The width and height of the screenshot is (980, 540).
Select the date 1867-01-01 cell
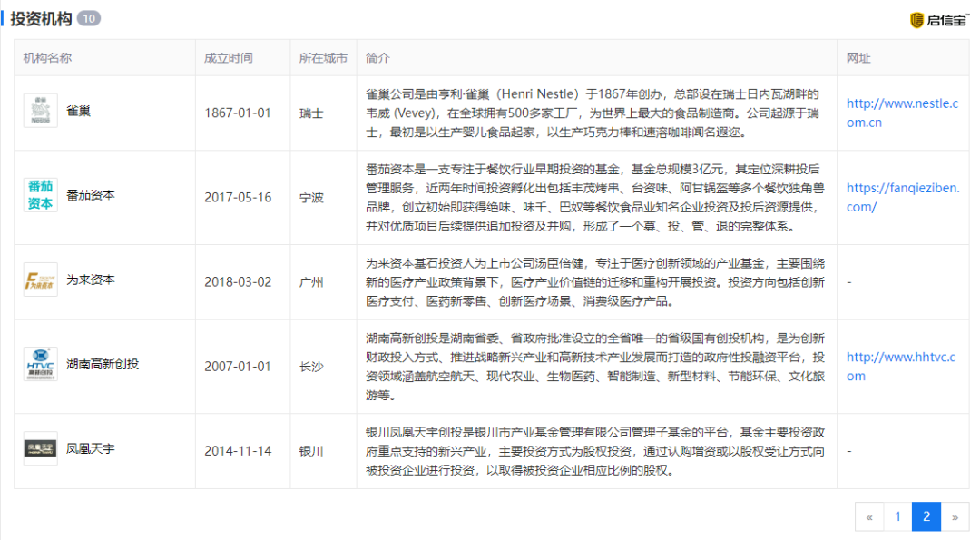click(238, 113)
